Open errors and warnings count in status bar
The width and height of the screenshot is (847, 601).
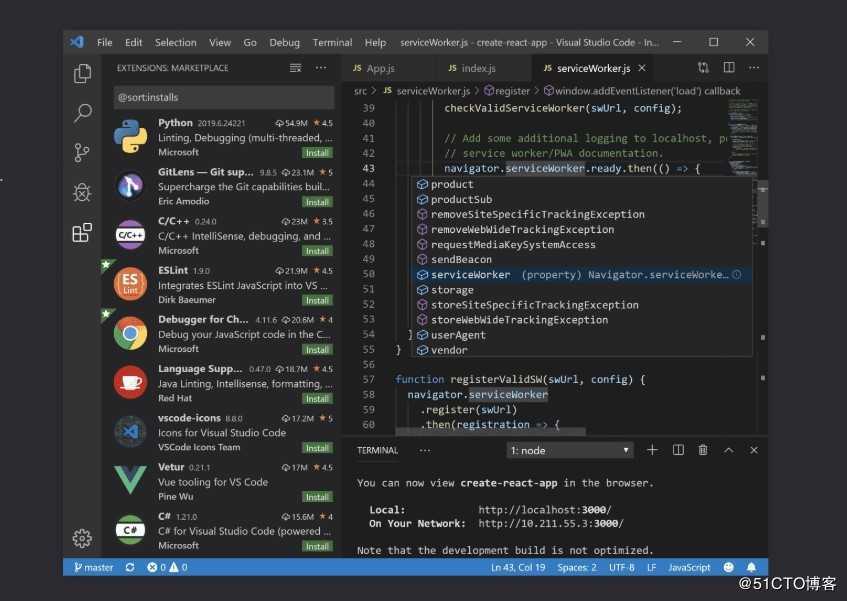[167, 567]
